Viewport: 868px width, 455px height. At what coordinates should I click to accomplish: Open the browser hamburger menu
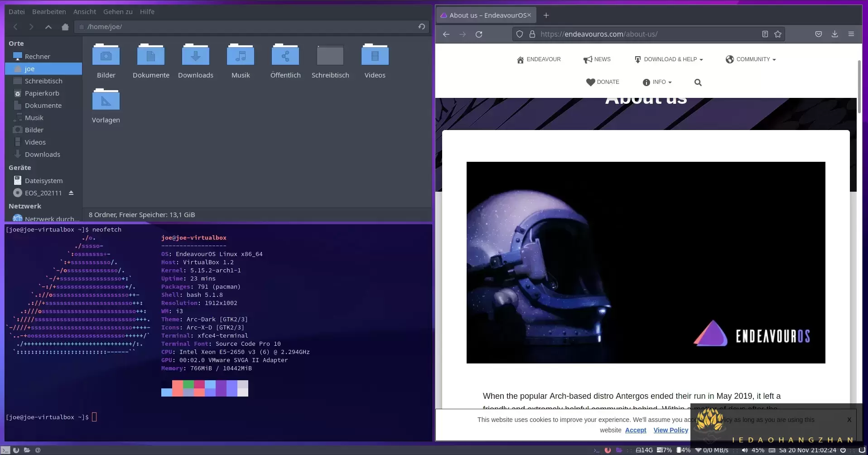pos(851,34)
